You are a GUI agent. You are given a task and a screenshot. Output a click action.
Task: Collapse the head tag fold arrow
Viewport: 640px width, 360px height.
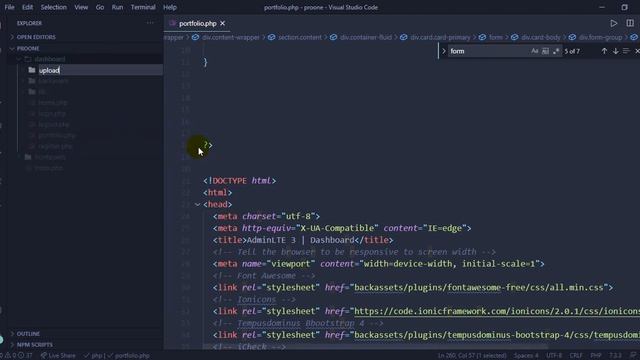point(198,204)
